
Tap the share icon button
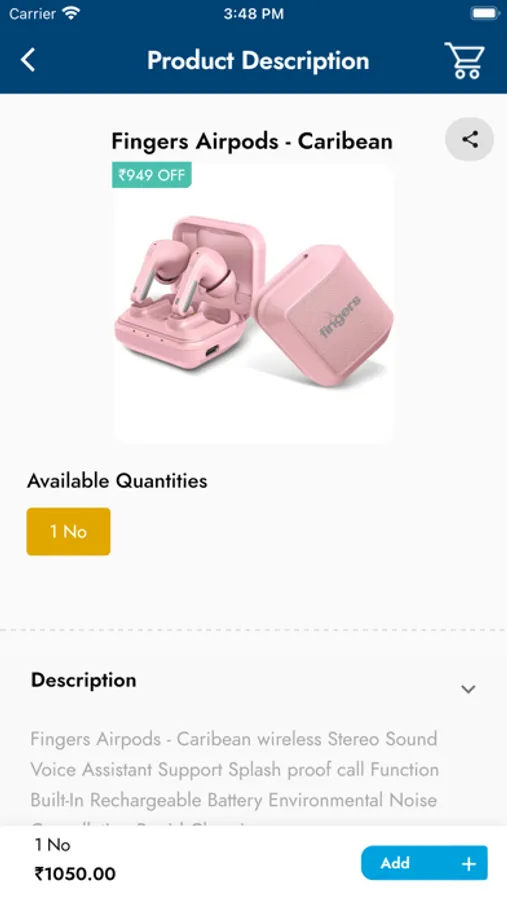pyautogui.click(x=470, y=139)
